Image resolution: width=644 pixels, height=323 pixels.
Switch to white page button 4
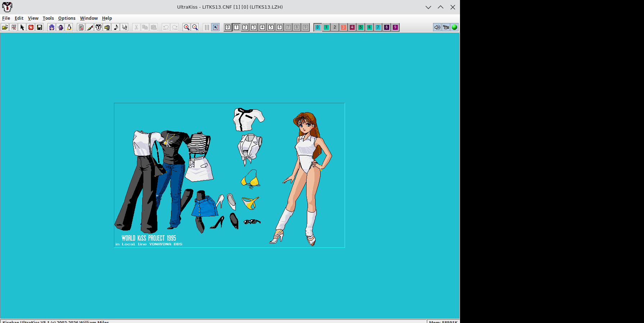262,27
